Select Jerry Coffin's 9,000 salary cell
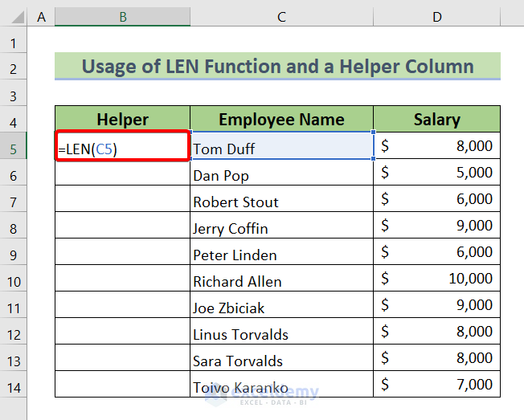Viewport: 524px width, 420px height. coord(436,227)
